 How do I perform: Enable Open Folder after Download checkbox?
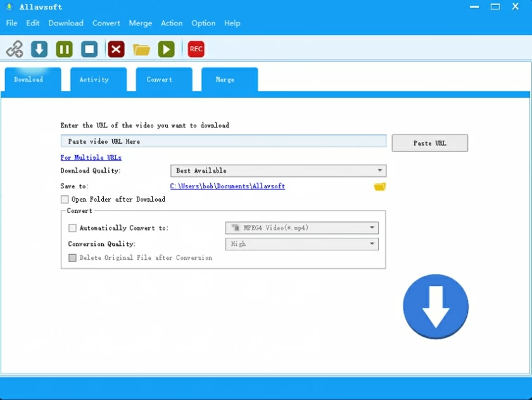[65, 199]
